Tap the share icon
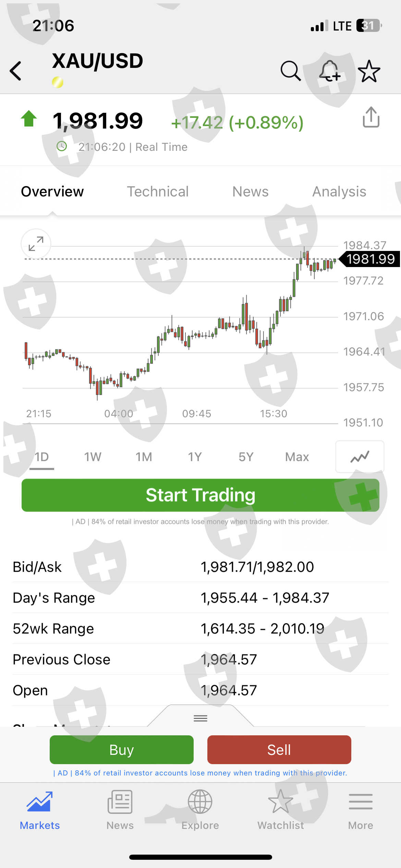 pyautogui.click(x=371, y=117)
